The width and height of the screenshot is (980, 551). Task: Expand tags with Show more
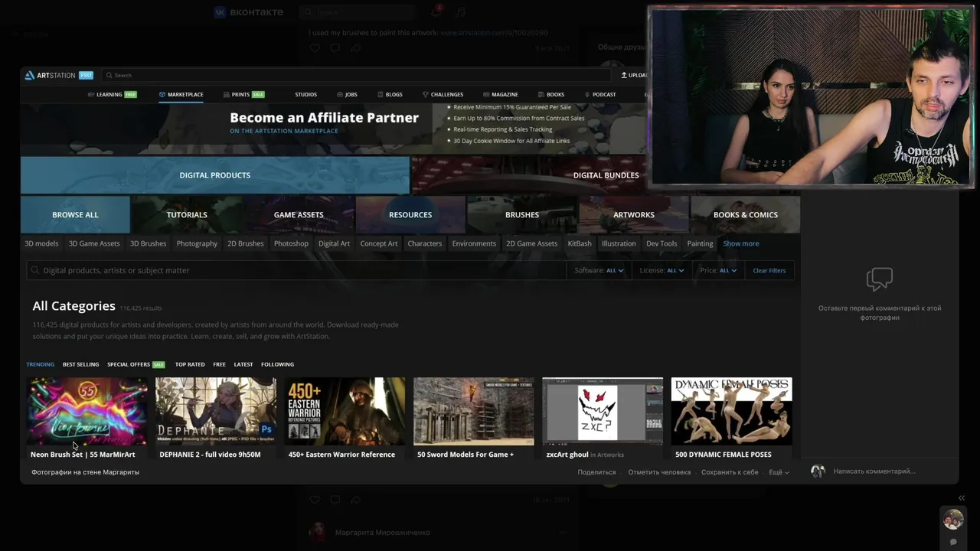(x=741, y=243)
